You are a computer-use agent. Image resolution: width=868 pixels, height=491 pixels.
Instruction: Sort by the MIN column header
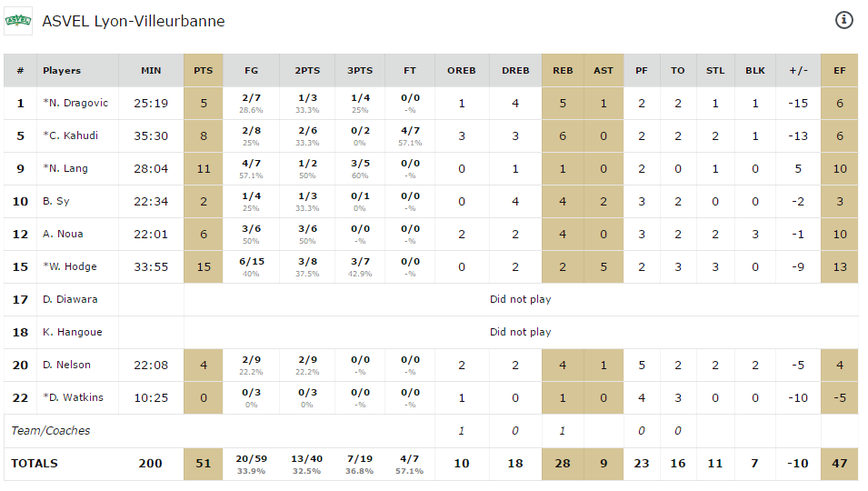coord(151,71)
